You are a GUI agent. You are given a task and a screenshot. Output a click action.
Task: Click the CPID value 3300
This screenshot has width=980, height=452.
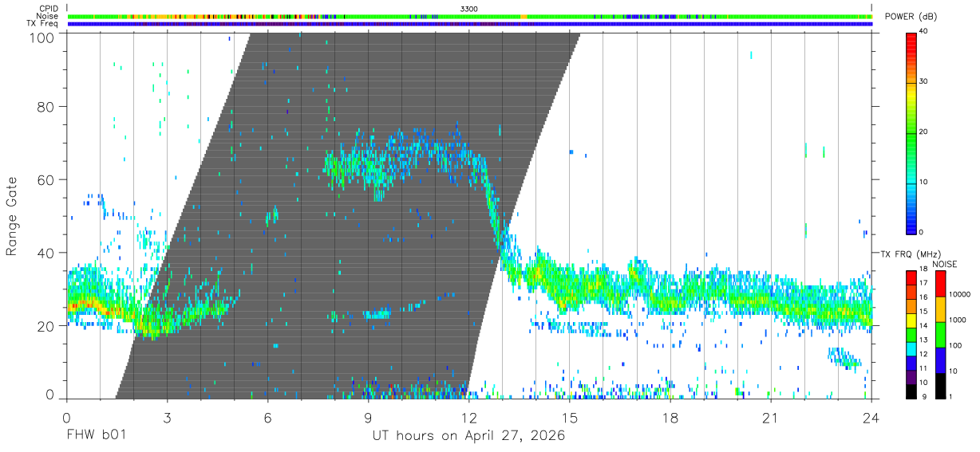click(470, 8)
